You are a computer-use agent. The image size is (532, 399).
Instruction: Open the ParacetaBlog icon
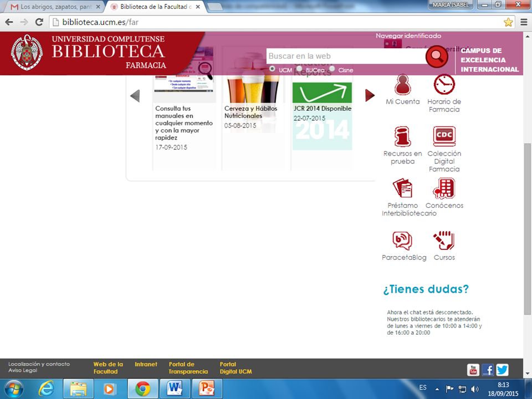pyautogui.click(x=402, y=241)
